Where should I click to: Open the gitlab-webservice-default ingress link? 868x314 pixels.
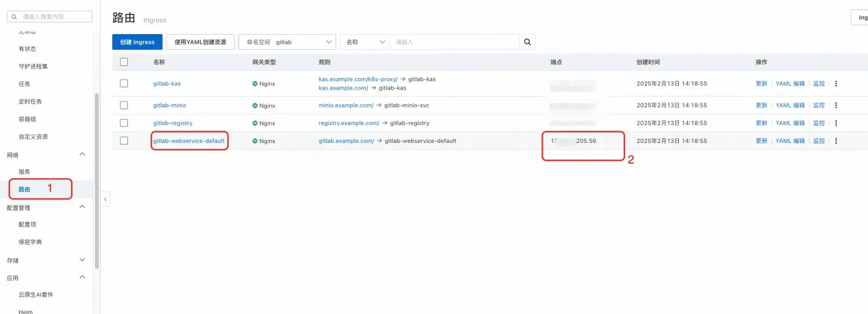tap(189, 141)
